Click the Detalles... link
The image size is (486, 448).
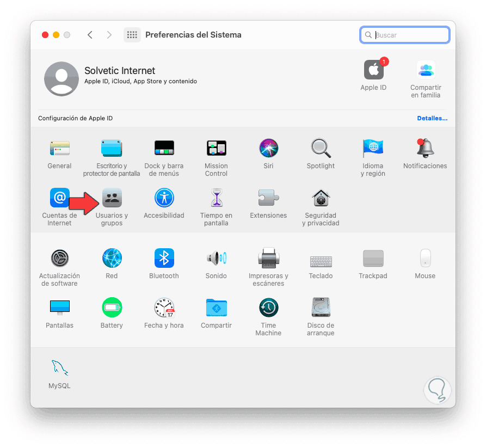432,118
